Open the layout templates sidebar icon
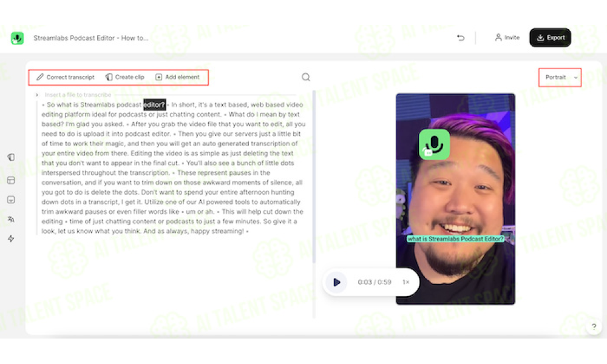 tap(11, 180)
